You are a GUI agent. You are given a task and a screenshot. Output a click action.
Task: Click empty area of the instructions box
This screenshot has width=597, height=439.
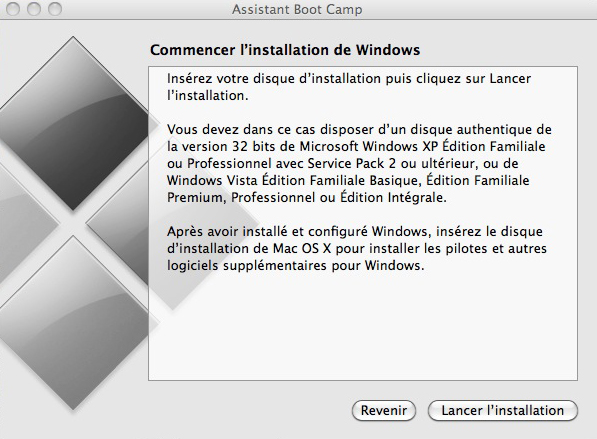click(362, 327)
